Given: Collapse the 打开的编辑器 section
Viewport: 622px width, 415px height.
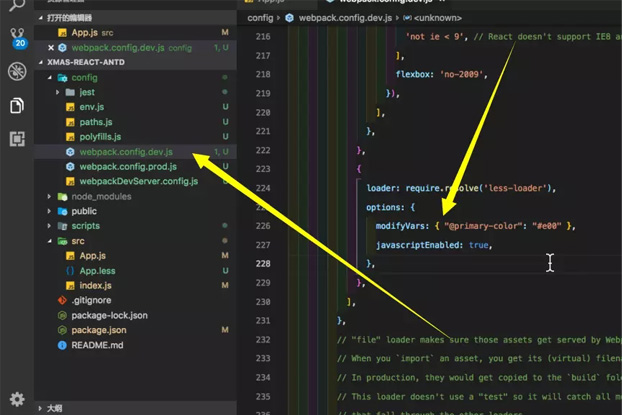Looking at the screenshot, I should [68, 18].
